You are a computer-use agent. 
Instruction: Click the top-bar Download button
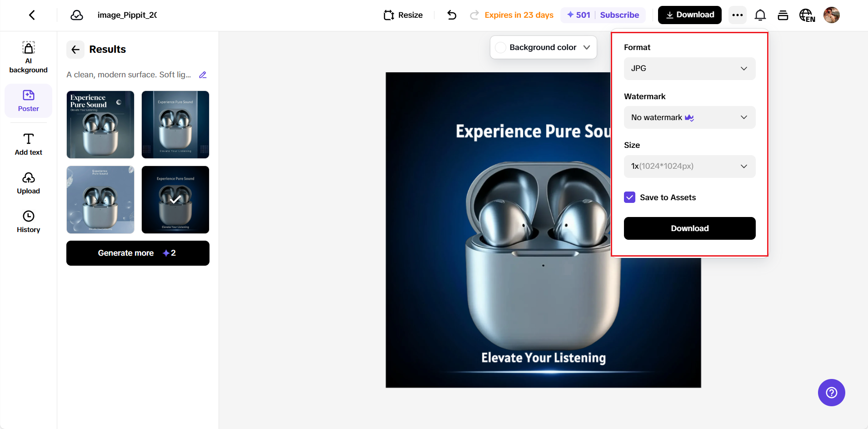[x=689, y=15]
